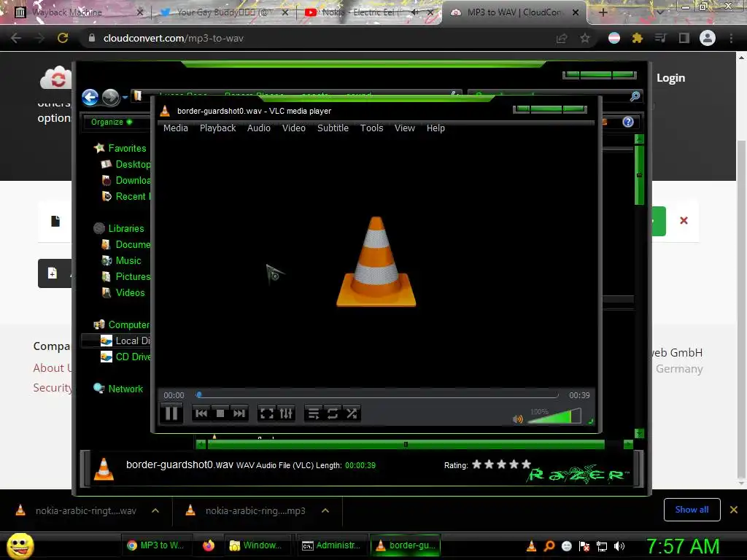The height and width of the screenshot is (560, 747).
Task: Skip to previous track in VLC
Action: tap(201, 413)
